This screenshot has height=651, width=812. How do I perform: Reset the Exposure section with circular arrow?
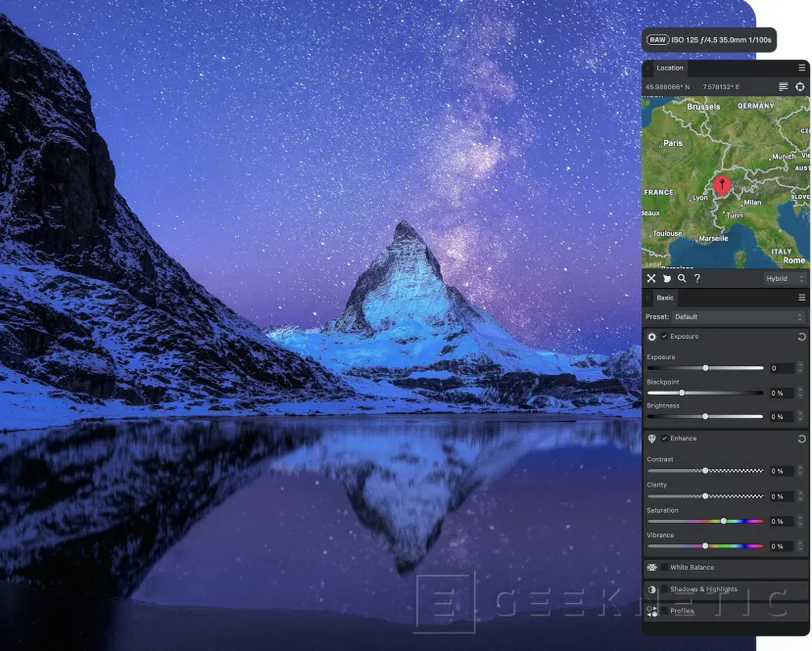click(x=801, y=337)
